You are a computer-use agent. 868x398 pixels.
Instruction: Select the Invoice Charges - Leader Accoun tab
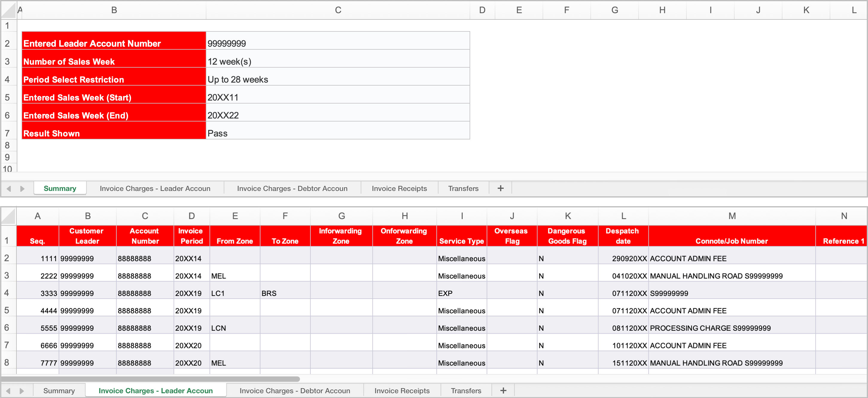pyautogui.click(x=155, y=390)
